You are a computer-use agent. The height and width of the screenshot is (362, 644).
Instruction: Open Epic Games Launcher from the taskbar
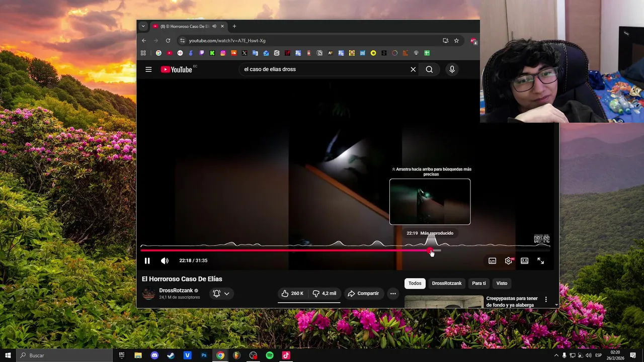pos(122,355)
